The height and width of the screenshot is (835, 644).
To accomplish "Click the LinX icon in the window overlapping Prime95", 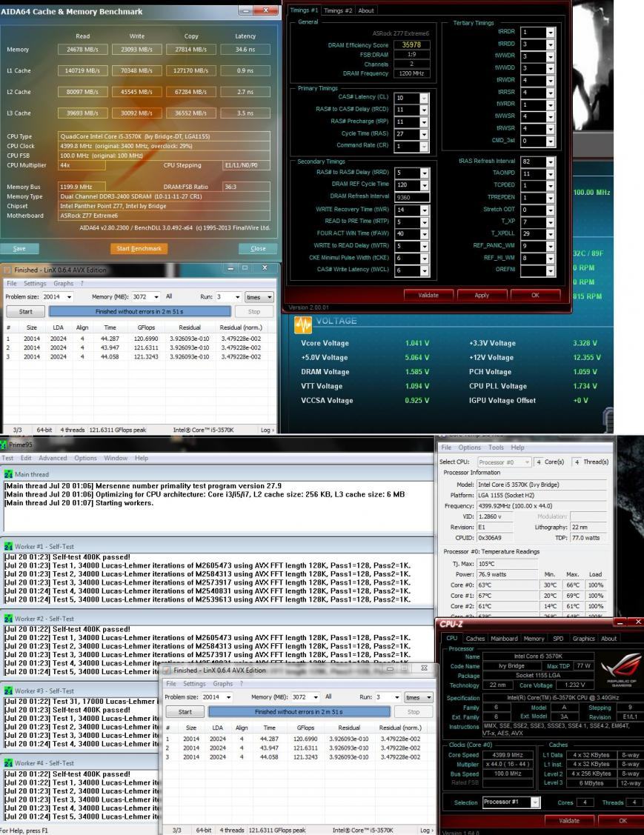I will (x=166, y=670).
